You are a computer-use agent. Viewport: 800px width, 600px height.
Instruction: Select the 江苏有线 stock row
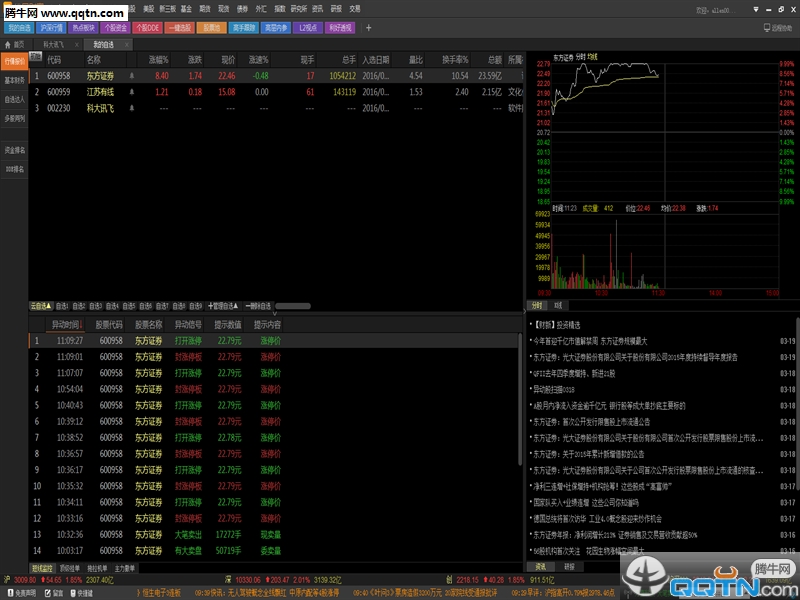[x=276, y=92]
